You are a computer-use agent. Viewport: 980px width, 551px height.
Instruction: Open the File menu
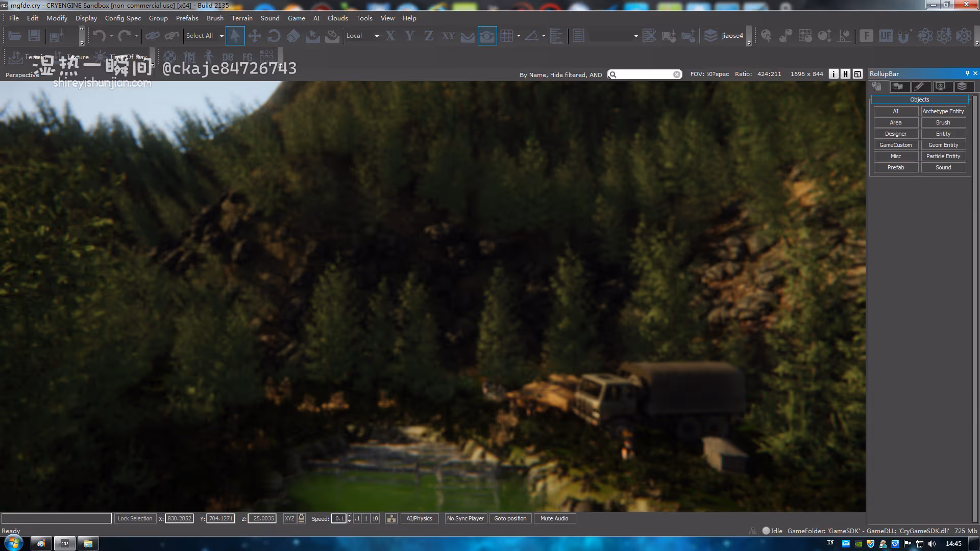[x=14, y=18]
